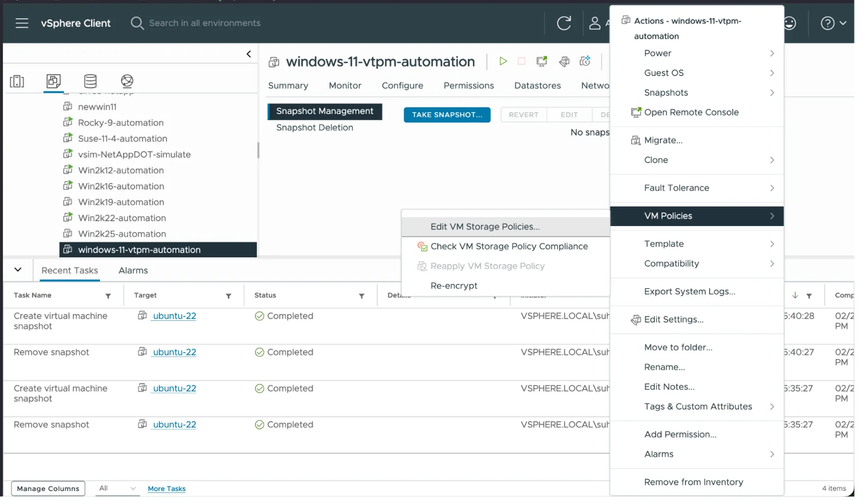
Task: Click the schedule snapshot clock icon
Action: [585, 62]
